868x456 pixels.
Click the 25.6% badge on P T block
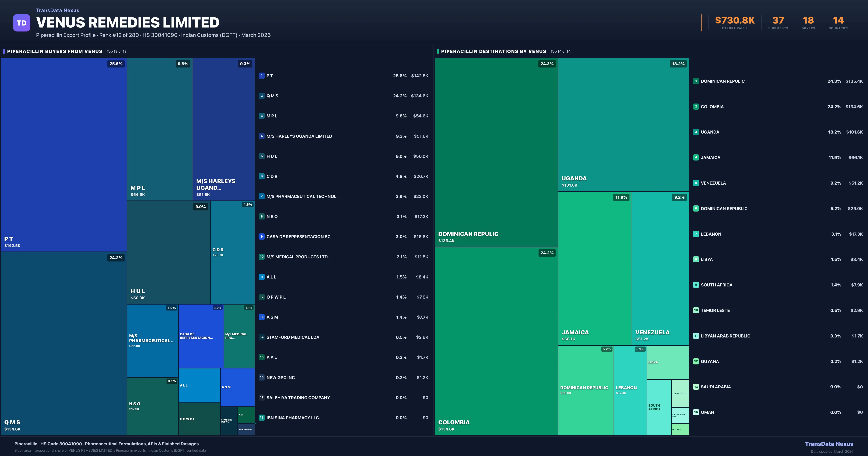[x=116, y=64]
